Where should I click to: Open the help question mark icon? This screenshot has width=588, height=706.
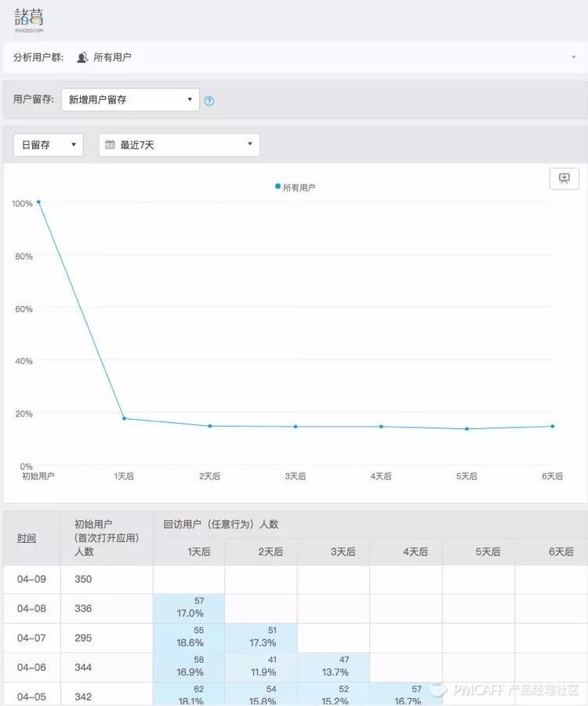pyautogui.click(x=209, y=101)
